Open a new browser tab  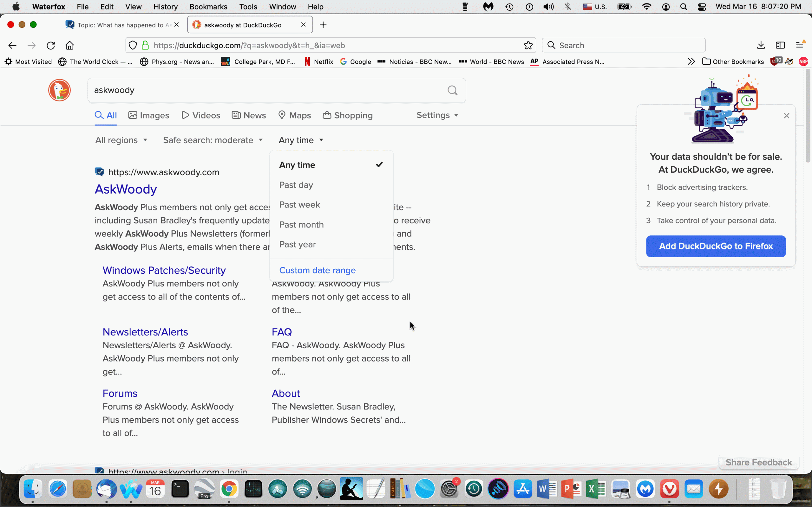(323, 25)
